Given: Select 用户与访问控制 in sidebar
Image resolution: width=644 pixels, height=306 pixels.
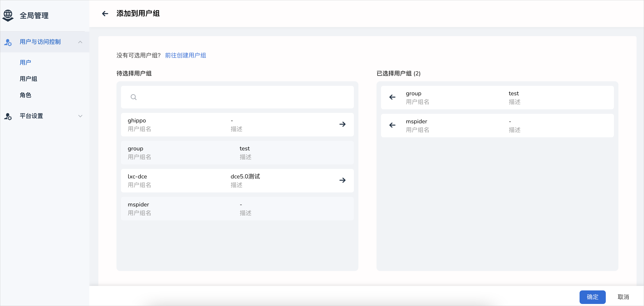Looking at the screenshot, I should pyautogui.click(x=45, y=42).
